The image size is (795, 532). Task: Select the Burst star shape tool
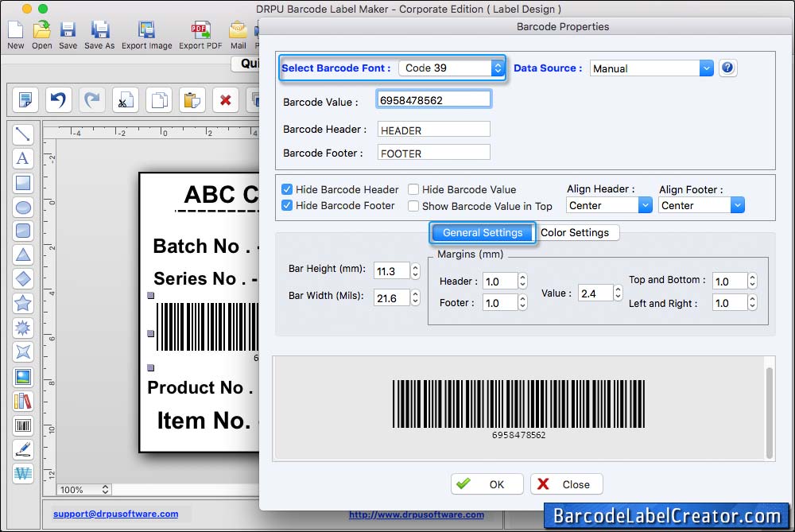23,328
